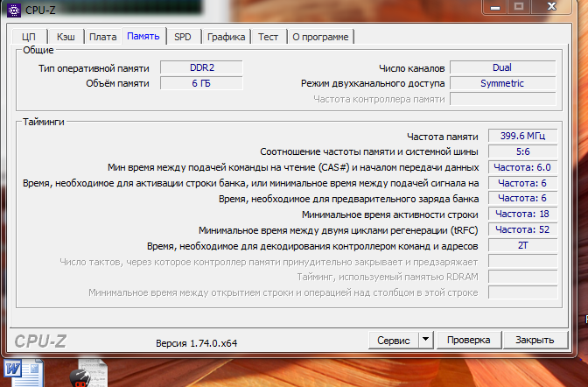Click the DDR2 memory type field
Screen dimensions: 588x387
202,67
